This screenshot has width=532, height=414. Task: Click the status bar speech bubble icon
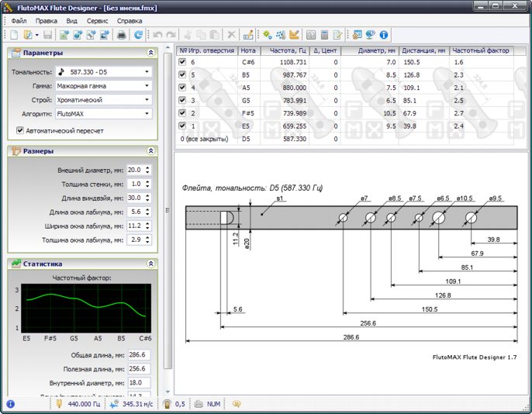pyautogui.click(x=237, y=404)
